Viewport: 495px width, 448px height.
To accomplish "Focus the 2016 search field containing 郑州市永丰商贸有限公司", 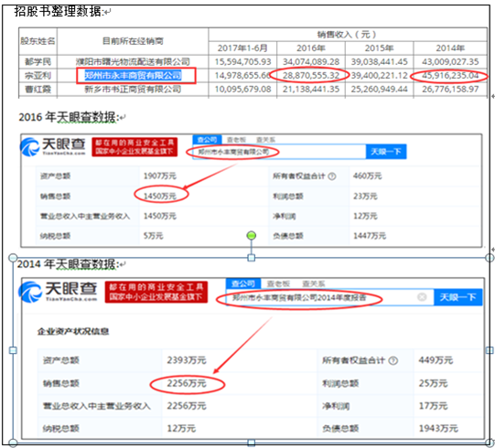I will (x=279, y=152).
